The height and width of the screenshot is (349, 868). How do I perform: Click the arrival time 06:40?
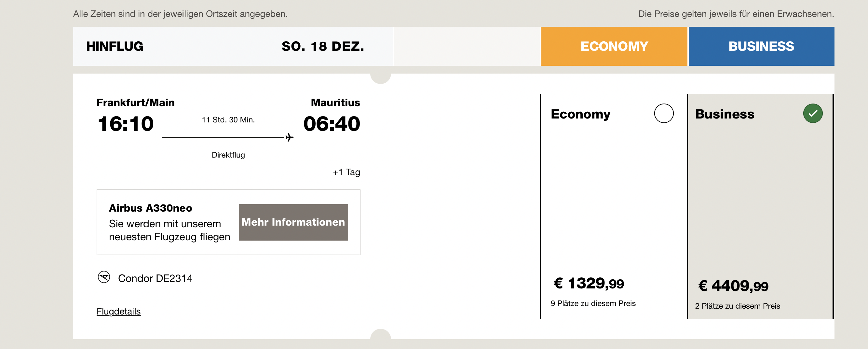click(x=332, y=124)
